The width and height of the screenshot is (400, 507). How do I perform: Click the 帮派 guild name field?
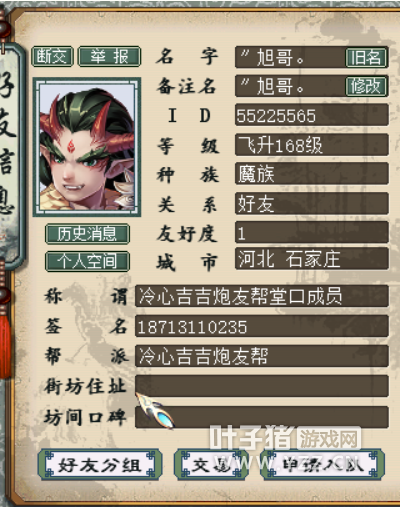click(262, 356)
